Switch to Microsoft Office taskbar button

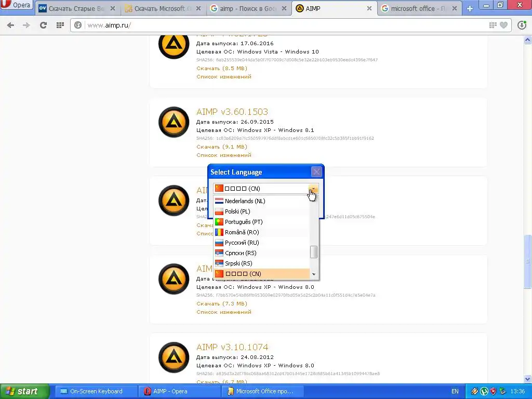[262, 391]
